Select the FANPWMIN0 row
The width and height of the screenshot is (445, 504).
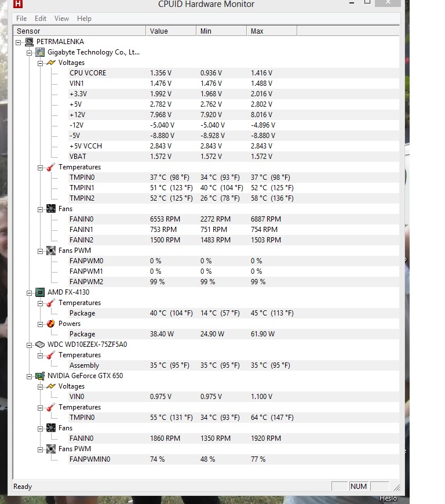234,460
